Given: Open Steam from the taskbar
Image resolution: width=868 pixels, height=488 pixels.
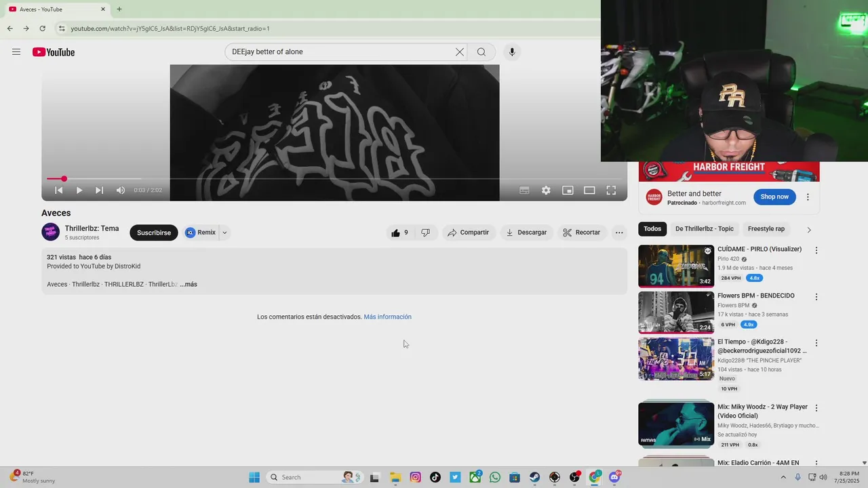Looking at the screenshot, I should (535, 477).
